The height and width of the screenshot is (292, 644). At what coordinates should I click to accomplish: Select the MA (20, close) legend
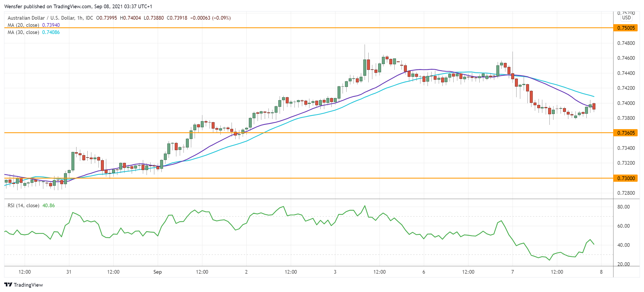coord(23,25)
